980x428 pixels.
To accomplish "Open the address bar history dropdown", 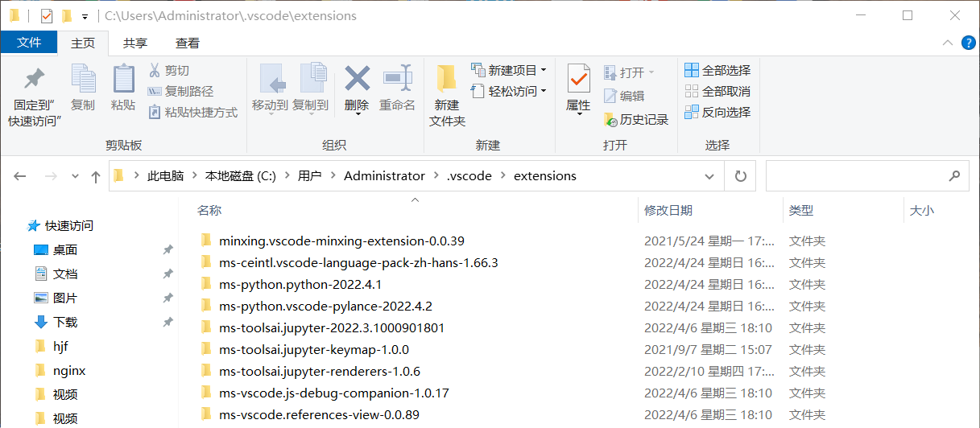I will pyautogui.click(x=709, y=176).
